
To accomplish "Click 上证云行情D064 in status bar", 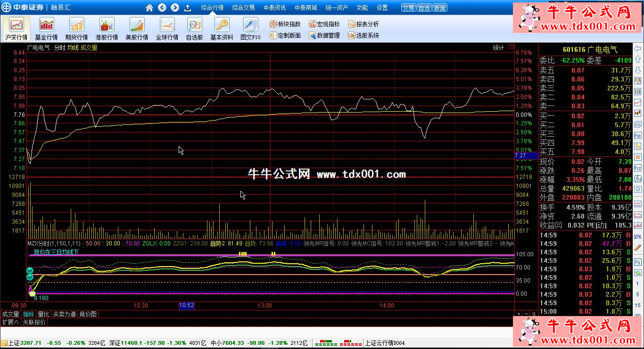I will click(x=385, y=343).
